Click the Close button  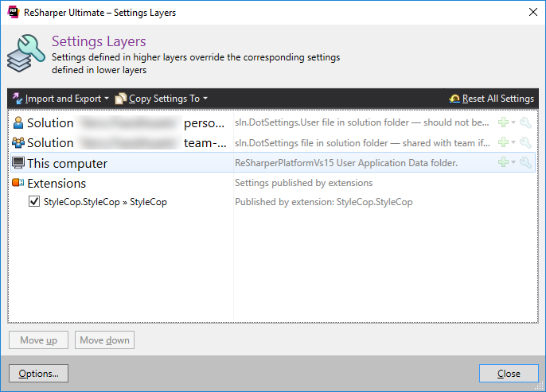(509, 373)
